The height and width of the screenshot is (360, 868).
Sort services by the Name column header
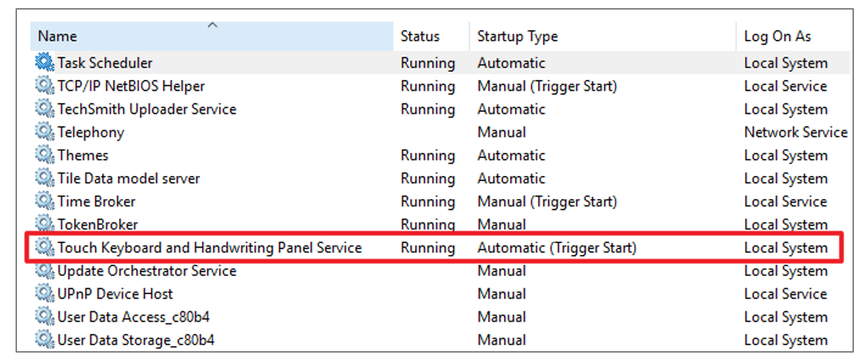[212, 36]
